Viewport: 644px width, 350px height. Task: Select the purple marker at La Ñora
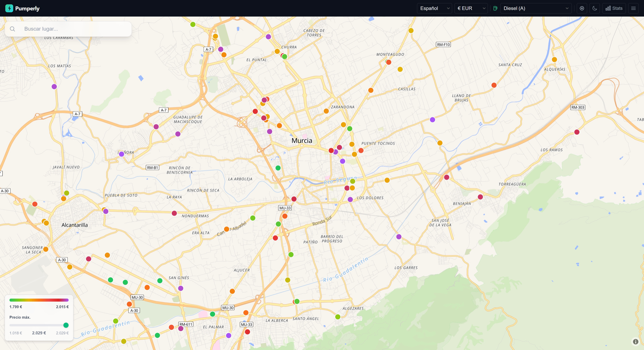(x=121, y=154)
